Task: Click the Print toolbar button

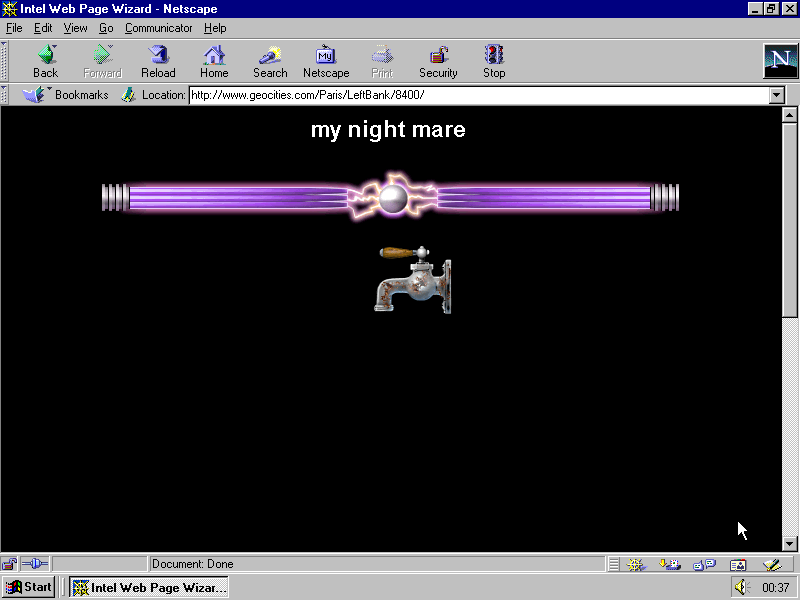Action: pyautogui.click(x=382, y=61)
